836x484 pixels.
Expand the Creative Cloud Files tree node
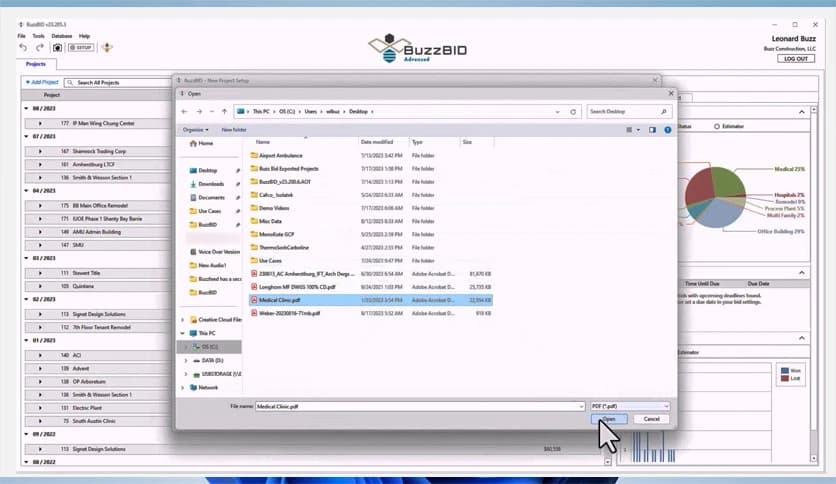(x=183, y=320)
